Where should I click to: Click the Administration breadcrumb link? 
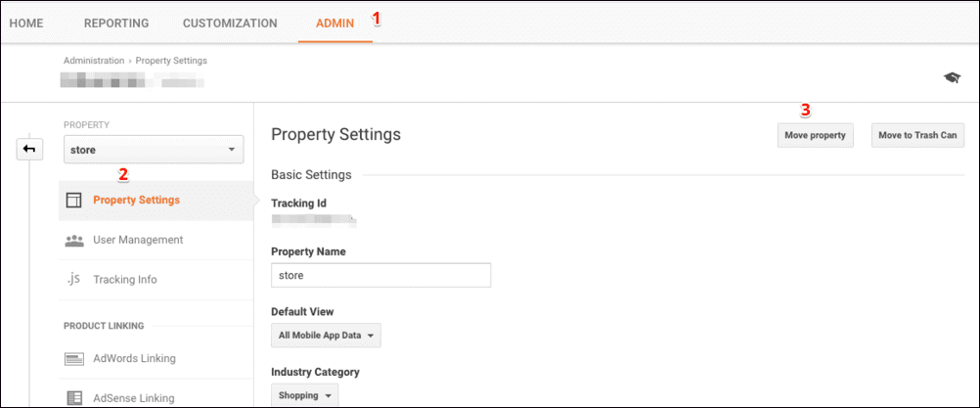pos(94,61)
